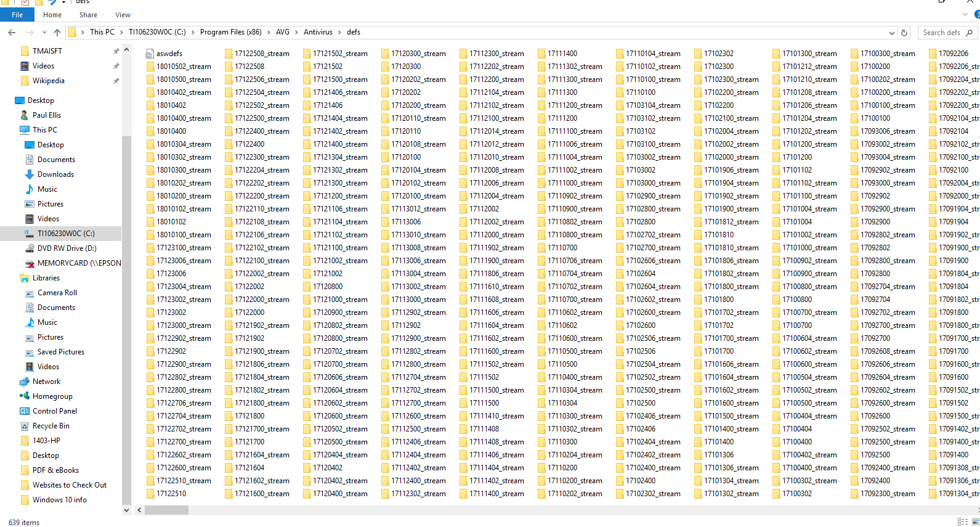Expand the ribbon using top-right chevron
Screen dimensions: 980x527
966,15
